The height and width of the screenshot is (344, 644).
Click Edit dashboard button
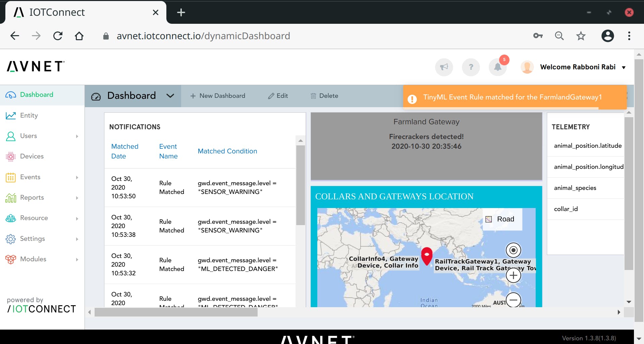pyautogui.click(x=278, y=96)
